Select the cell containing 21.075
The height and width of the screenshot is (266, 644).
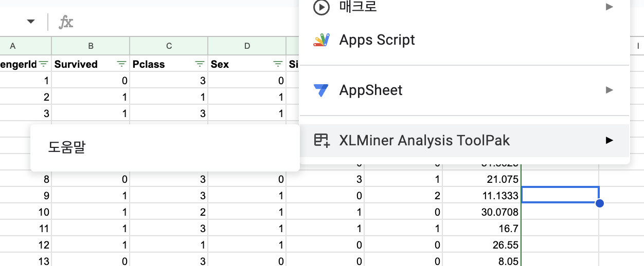tap(481, 179)
